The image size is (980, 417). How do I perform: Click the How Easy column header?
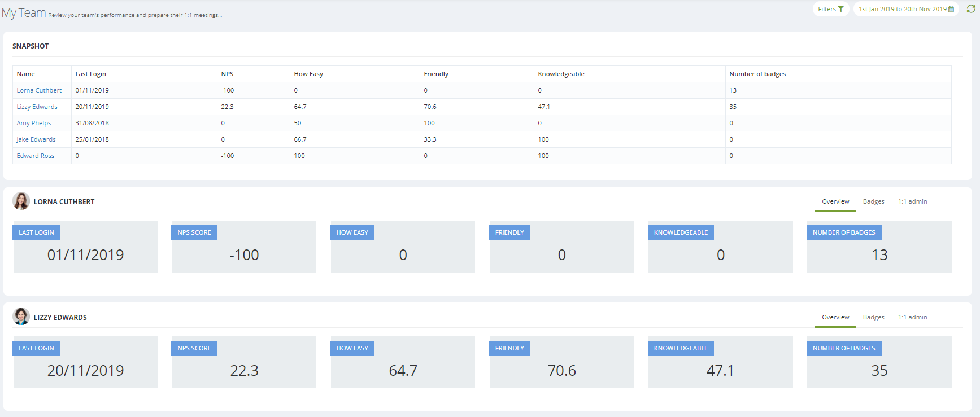pos(355,74)
